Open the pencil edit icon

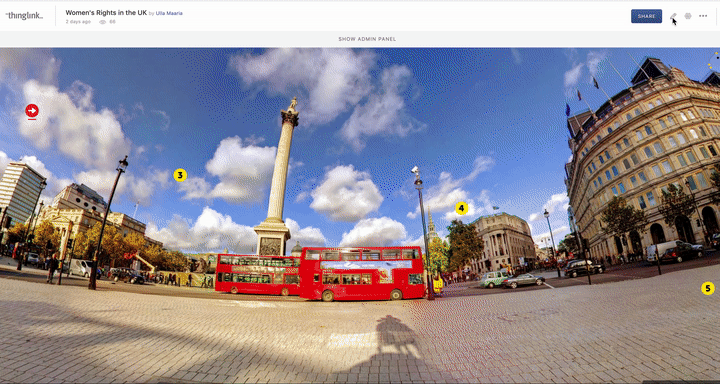[x=673, y=16]
